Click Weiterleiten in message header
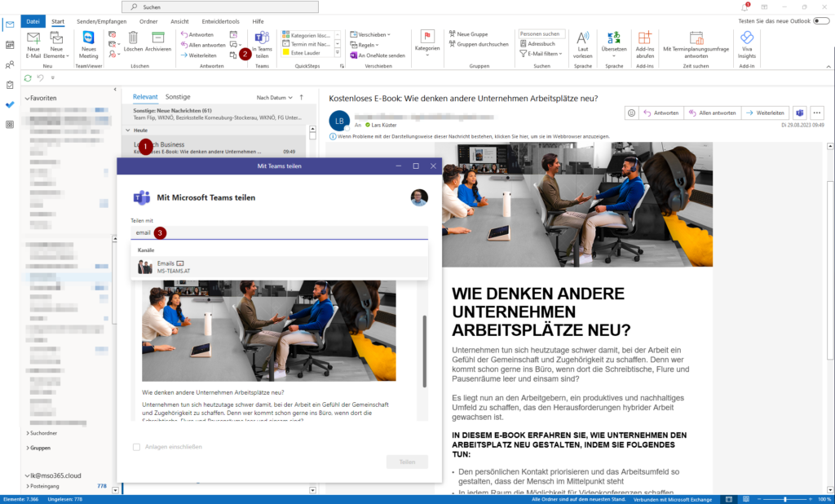 click(765, 113)
